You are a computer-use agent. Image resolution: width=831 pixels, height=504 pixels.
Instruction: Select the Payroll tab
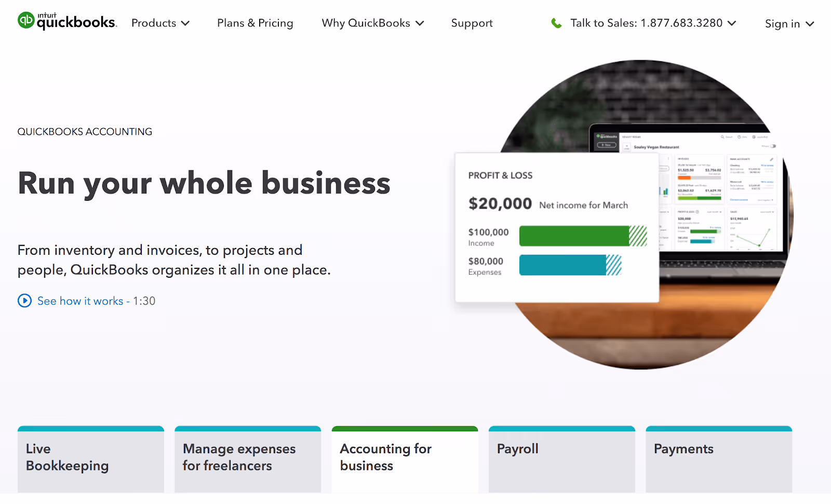[x=562, y=459]
